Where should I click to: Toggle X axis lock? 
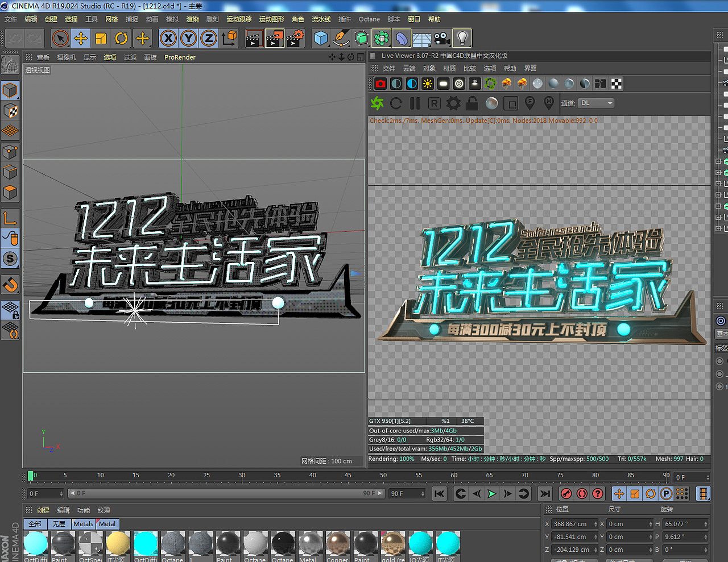(168, 38)
